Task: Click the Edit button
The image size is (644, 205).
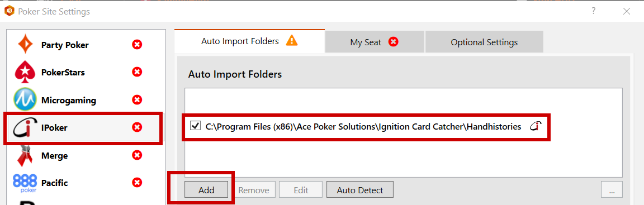Action: point(301,190)
